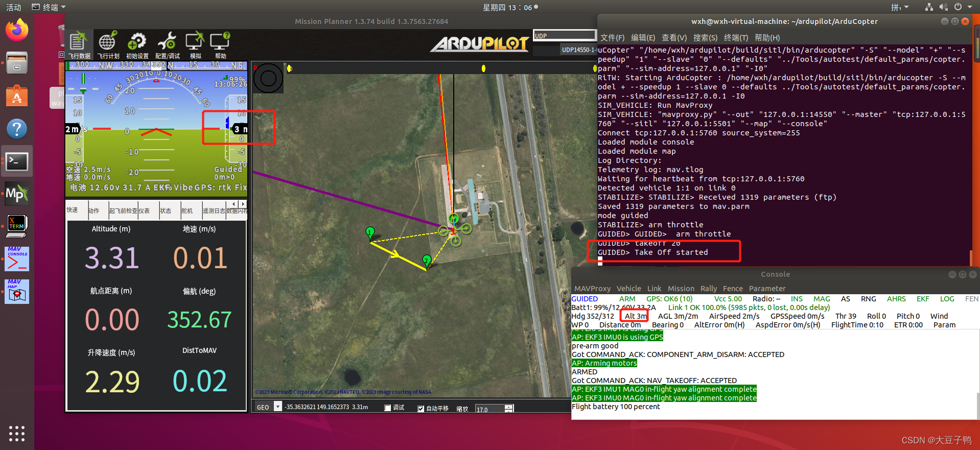Switch to the 起飞前检查 preflight tab
The image size is (980, 450).
click(123, 210)
